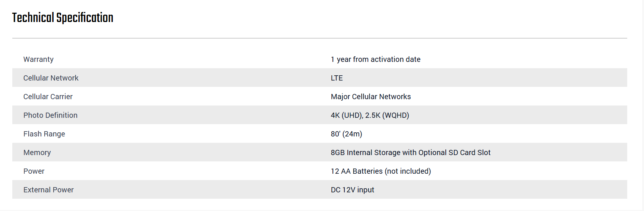Viewport: 644px width, 211px height.
Task: Click the '8GB Internal Storage' value text
Action: click(x=365, y=152)
